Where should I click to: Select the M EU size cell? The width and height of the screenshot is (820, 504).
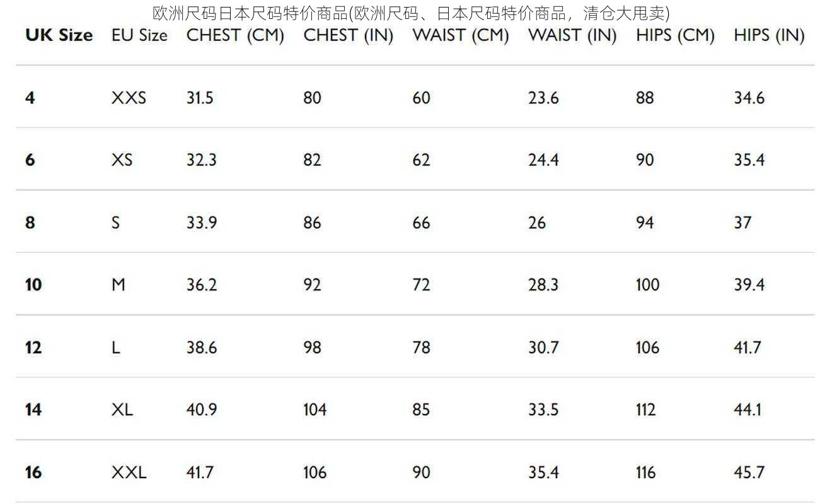coord(118,285)
